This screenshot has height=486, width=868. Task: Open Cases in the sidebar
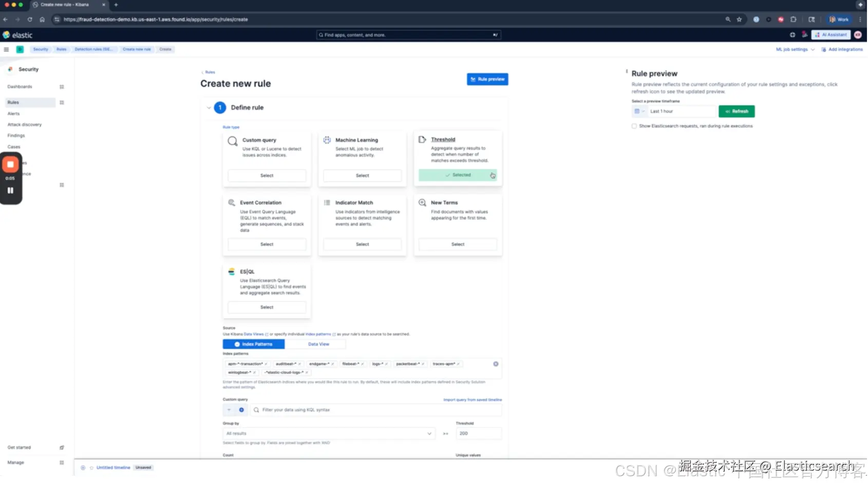click(14, 147)
